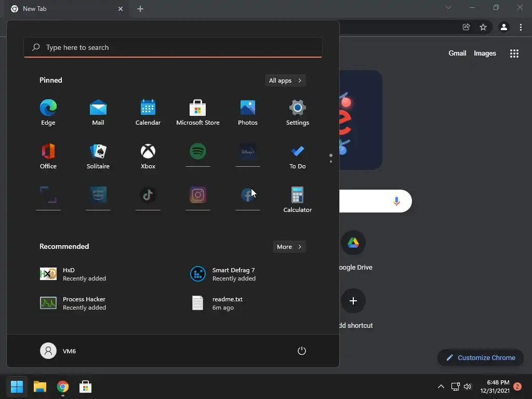Bookmark this tab with the star
This screenshot has width=532, height=399.
[483, 27]
